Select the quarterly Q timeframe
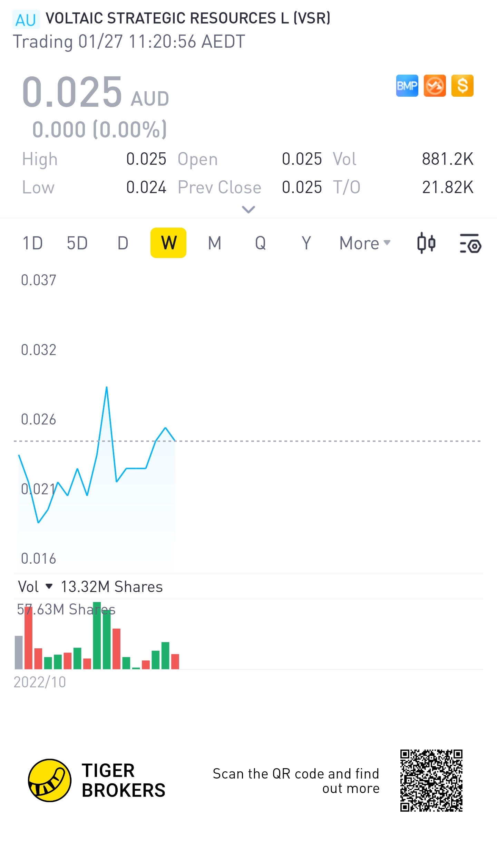Viewport: 497px width, 868px height. tap(261, 243)
